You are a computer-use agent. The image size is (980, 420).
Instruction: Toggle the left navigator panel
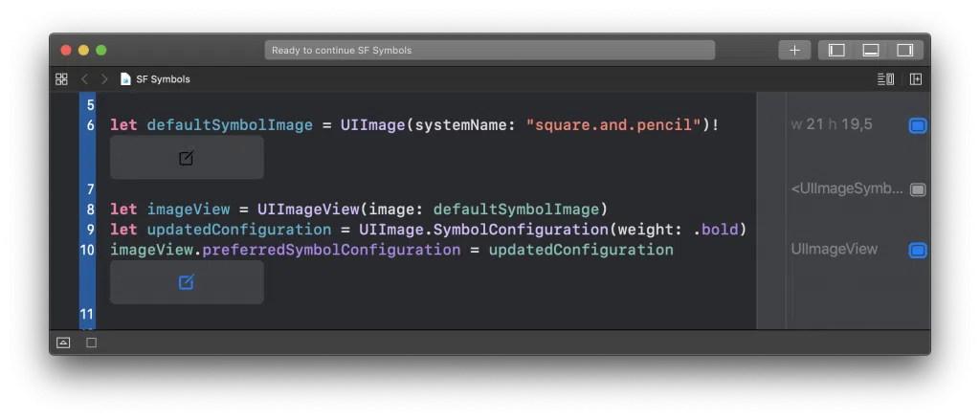click(836, 50)
